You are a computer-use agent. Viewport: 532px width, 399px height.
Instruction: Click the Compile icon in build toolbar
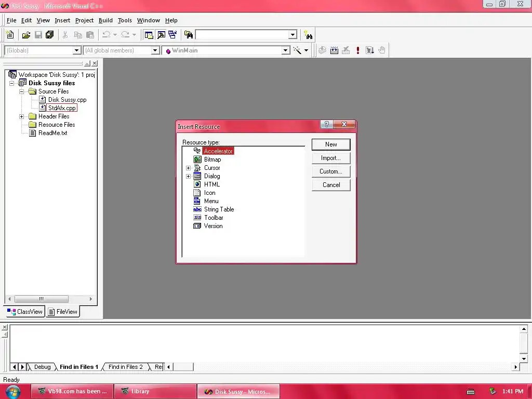click(322, 50)
